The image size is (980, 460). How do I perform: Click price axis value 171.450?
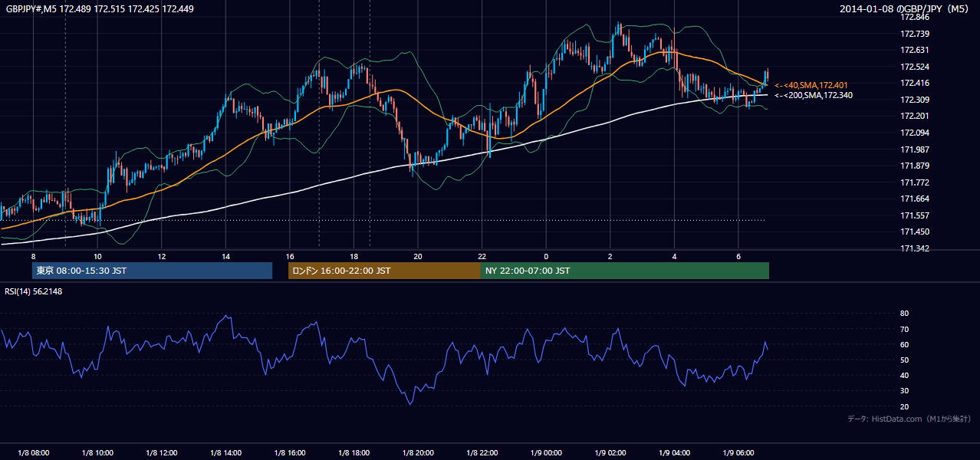pyautogui.click(x=914, y=232)
